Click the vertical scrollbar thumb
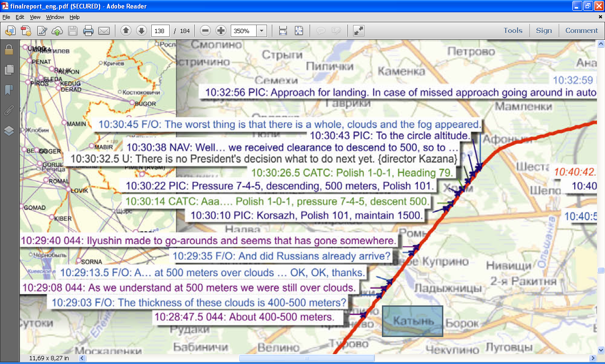The height and width of the screenshot is (364, 605). coord(601,270)
